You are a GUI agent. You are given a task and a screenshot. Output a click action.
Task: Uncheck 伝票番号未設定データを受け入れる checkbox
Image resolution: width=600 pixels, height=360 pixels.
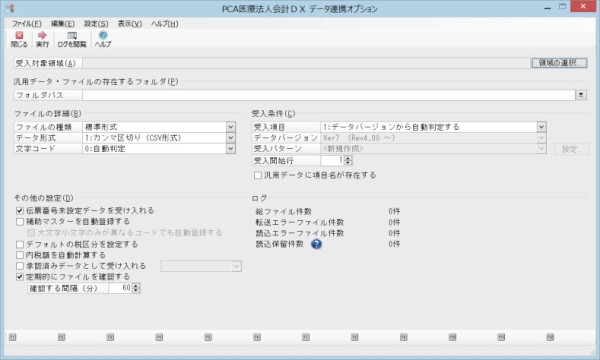(x=20, y=211)
